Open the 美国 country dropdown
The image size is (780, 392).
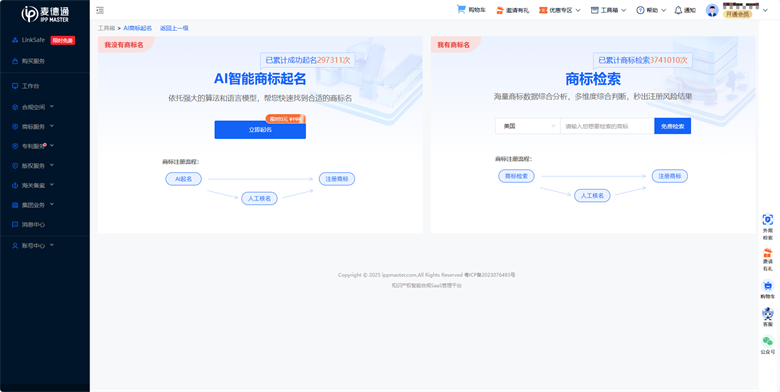(528, 126)
